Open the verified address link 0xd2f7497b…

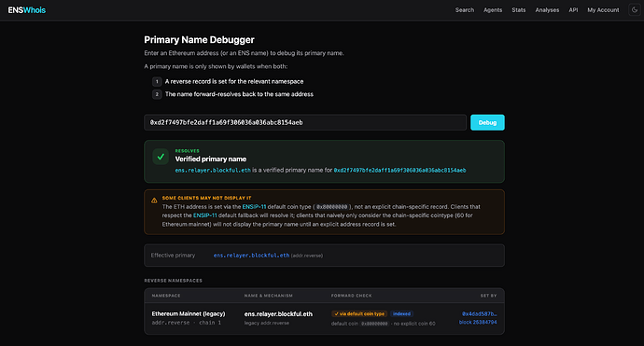pos(399,170)
